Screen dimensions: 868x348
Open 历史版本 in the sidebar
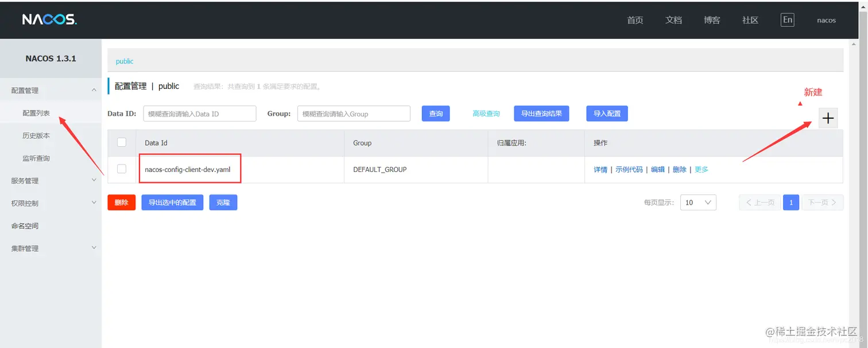click(36, 135)
